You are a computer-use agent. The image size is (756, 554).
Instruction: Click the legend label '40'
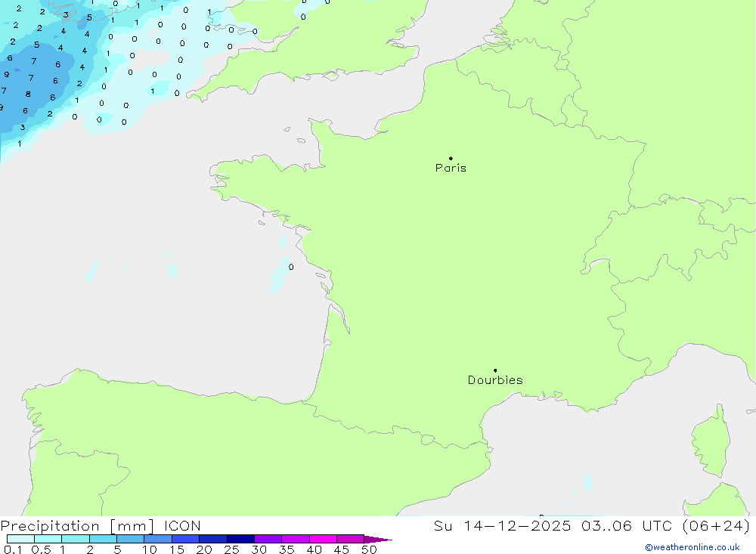pyautogui.click(x=314, y=549)
